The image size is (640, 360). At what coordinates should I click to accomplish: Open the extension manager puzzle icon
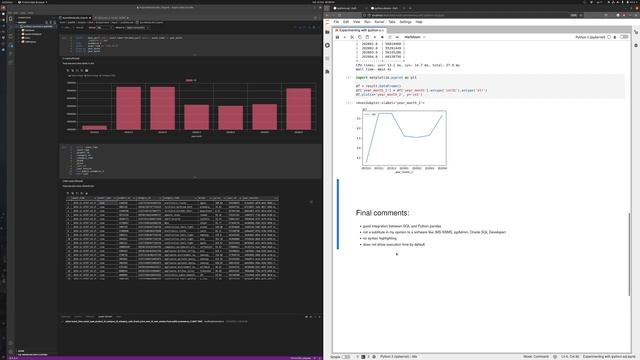point(327,72)
